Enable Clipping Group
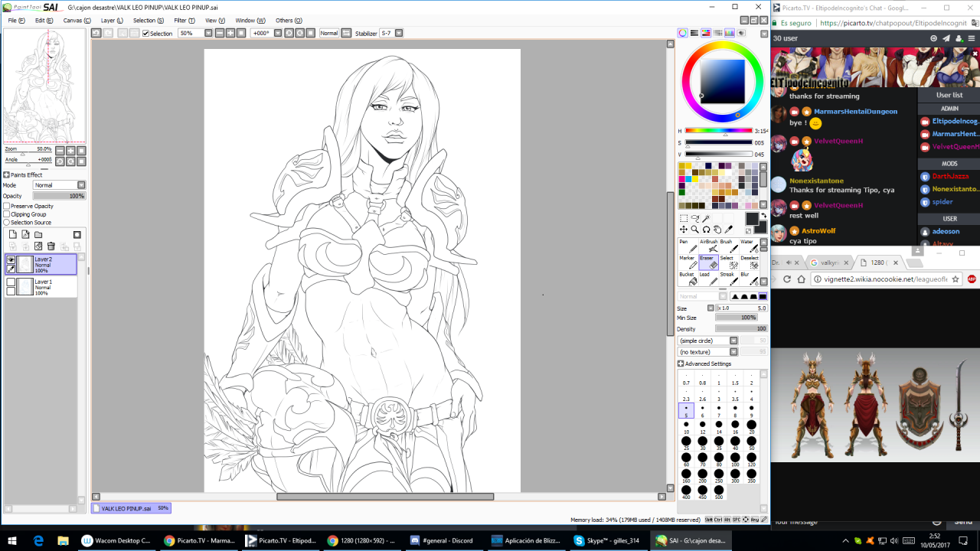This screenshot has width=980, height=551. pos(7,214)
